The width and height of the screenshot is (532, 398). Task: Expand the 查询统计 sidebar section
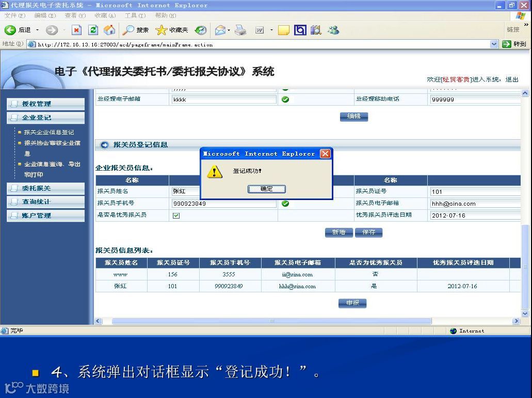tap(46, 202)
